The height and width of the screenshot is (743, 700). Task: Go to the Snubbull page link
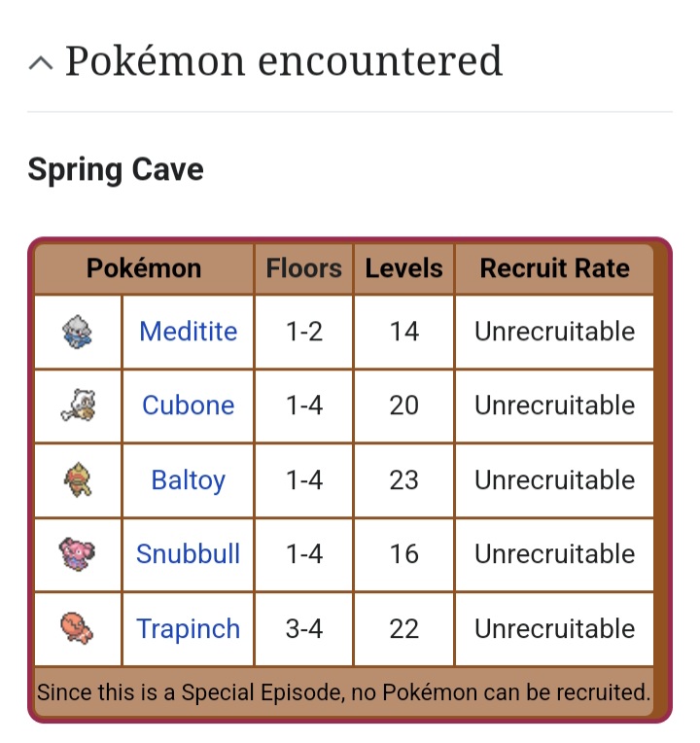click(x=188, y=554)
